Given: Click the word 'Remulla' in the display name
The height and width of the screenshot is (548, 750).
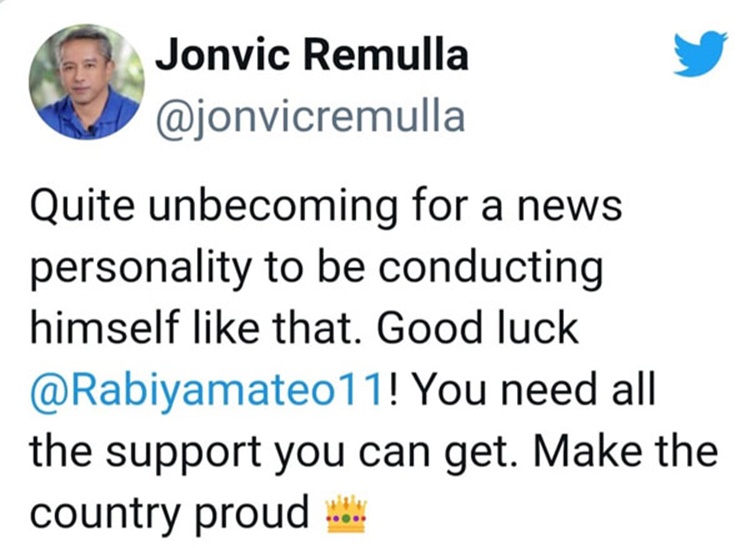Looking at the screenshot, I should click(386, 55).
